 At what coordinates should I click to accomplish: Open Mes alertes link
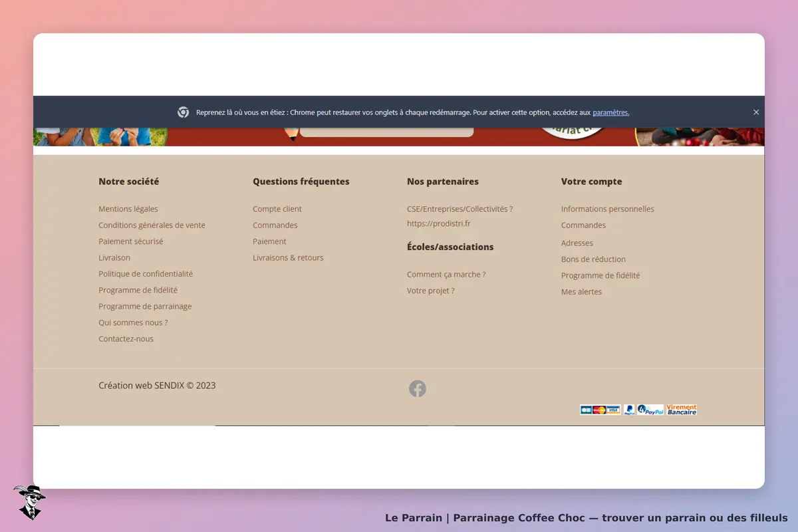581,292
